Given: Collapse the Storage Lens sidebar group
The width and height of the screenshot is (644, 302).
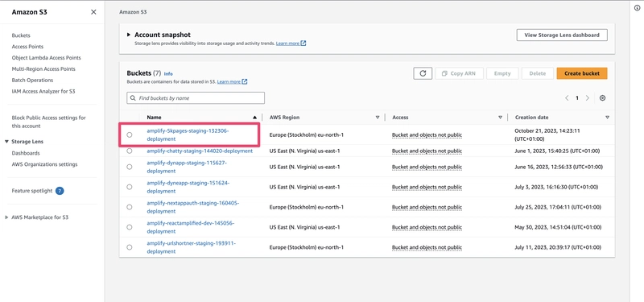Looking at the screenshot, I should pos(6,142).
